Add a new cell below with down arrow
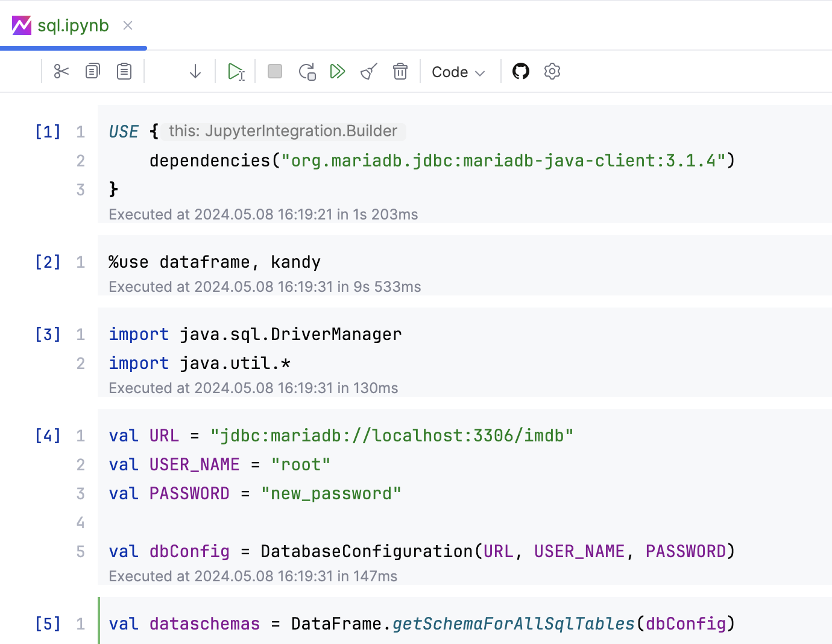Screen dimensions: 832x644 [195, 71]
